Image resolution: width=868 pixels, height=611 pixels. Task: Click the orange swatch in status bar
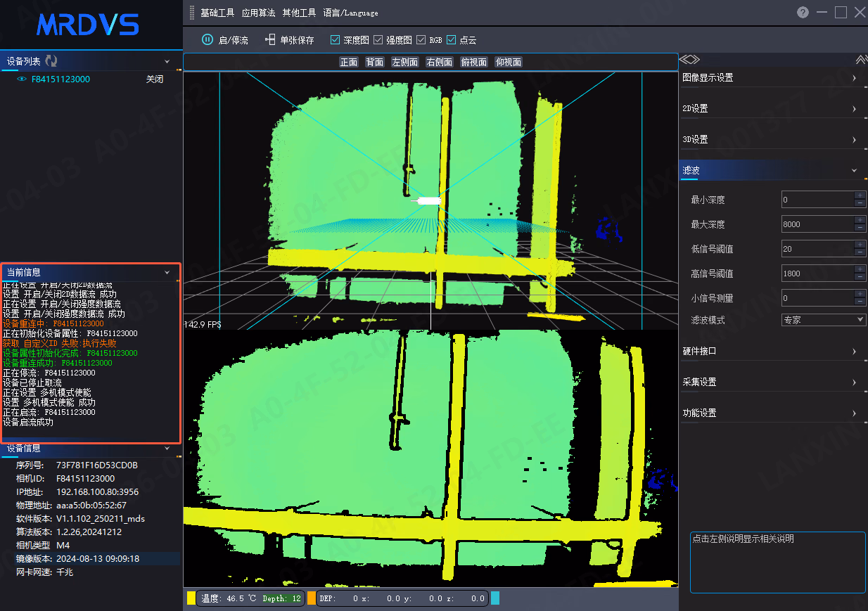click(x=311, y=598)
